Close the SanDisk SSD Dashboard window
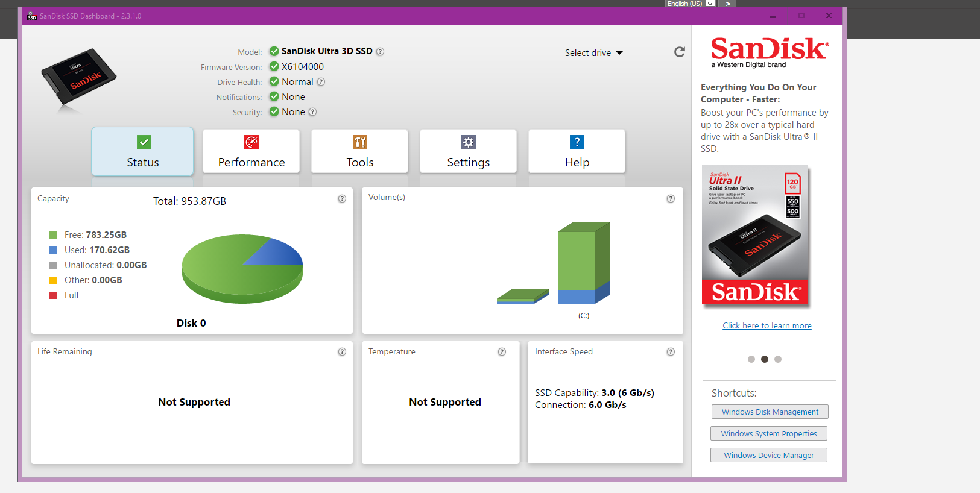 coord(829,16)
